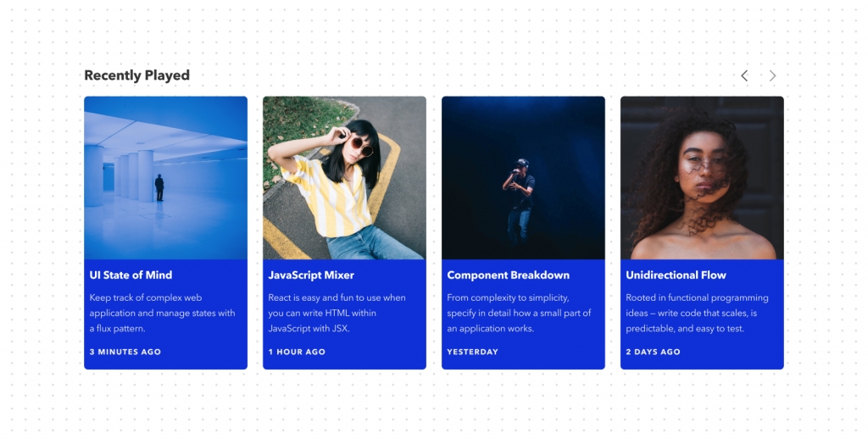
Task: Click the next arrow chevron
Action: pyautogui.click(x=773, y=75)
